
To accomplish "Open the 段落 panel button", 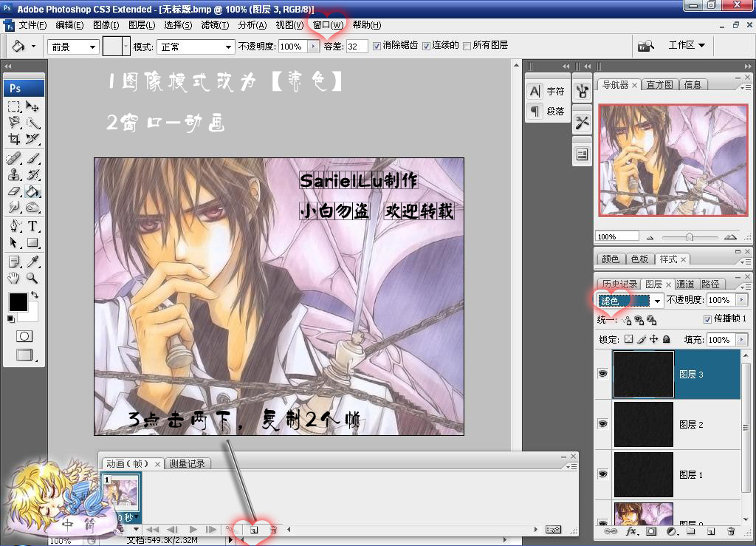I will coord(547,112).
